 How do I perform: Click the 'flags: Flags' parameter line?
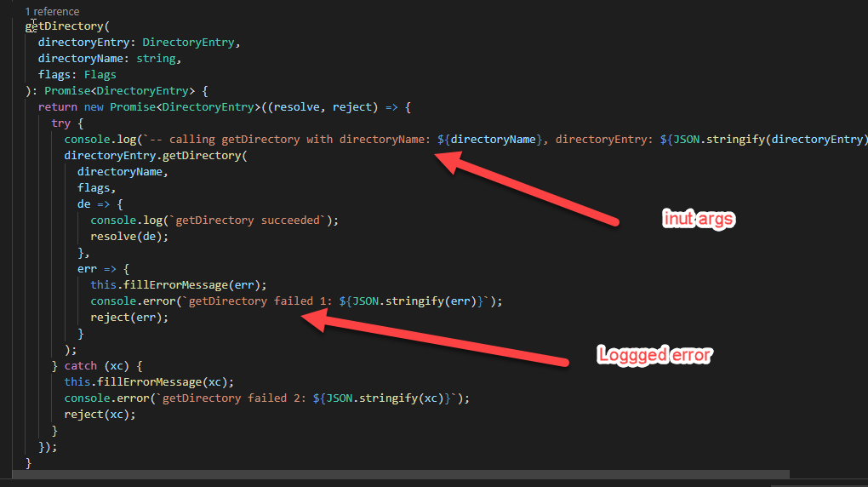tap(77, 74)
